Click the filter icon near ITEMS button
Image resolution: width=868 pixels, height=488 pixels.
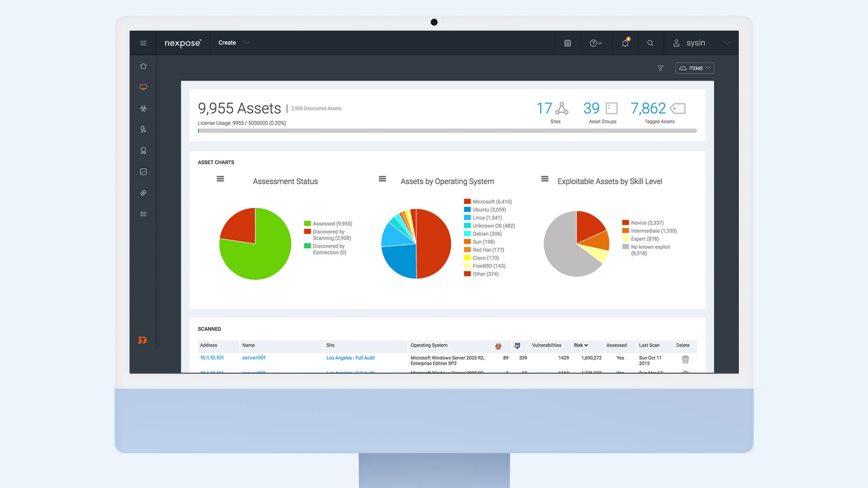[660, 68]
